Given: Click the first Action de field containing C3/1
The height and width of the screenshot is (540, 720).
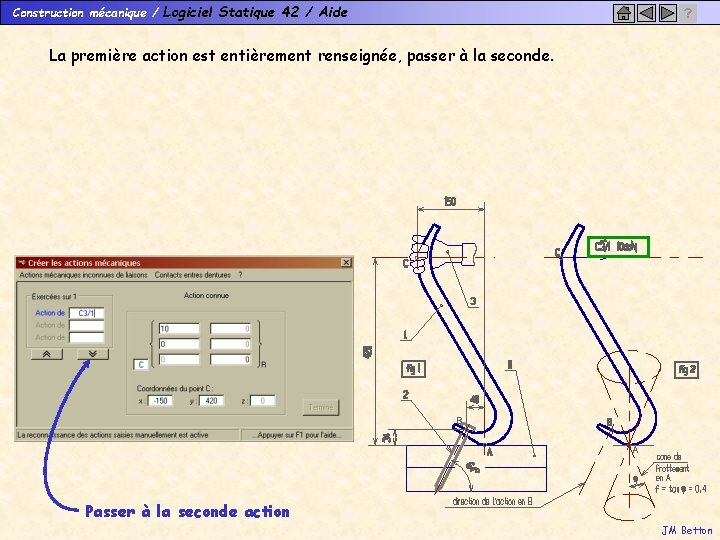Looking at the screenshot, I should click(86, 313).
